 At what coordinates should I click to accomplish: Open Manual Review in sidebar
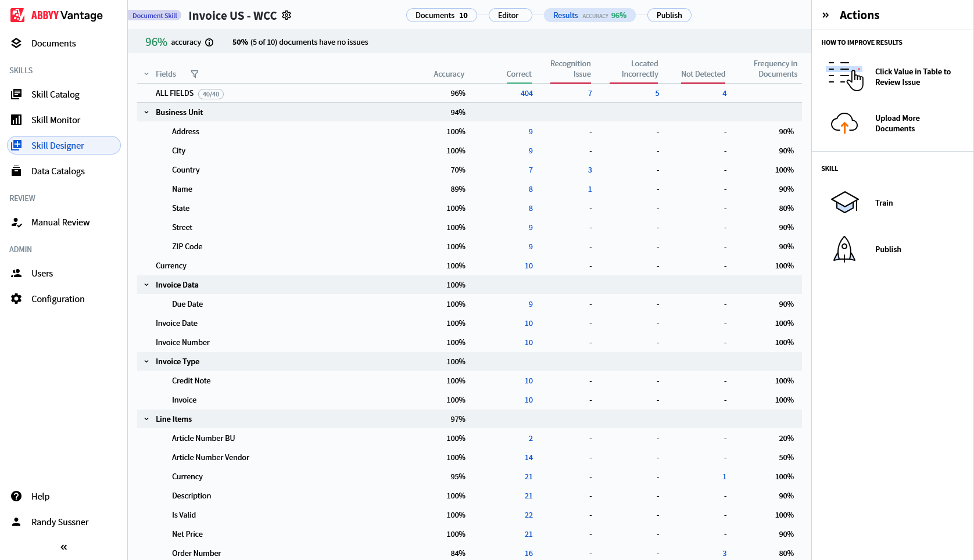tap(60, 222)
